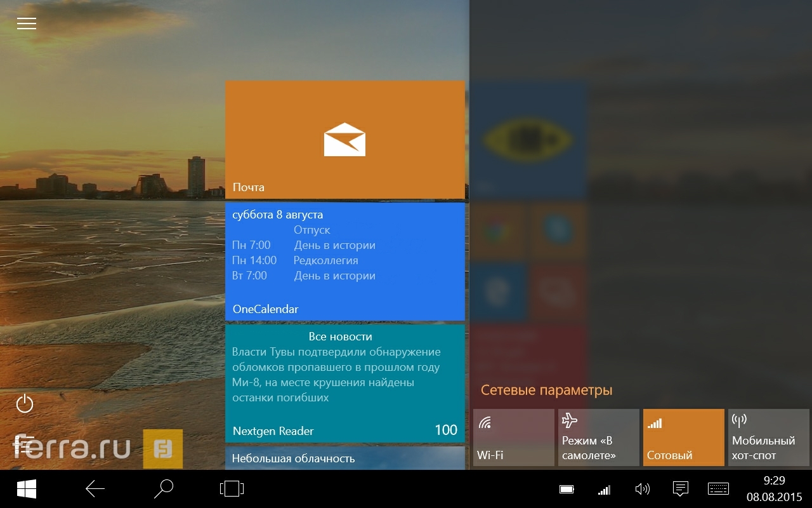Click the суббота 8 августа date header
This screenshot has height=508, width=812.
pos(278,215)
